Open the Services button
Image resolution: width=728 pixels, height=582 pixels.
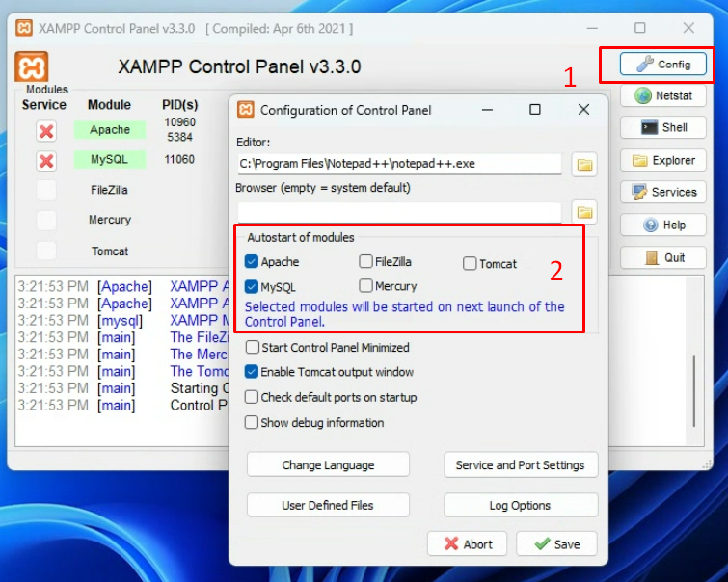tap(663, 192)
